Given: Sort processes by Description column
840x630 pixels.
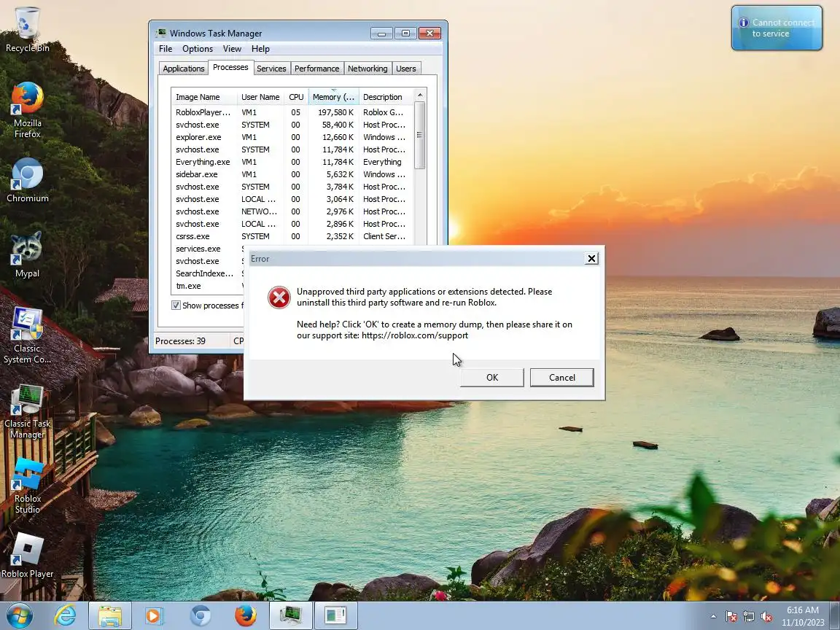Looking at the screenshot, I should click(386, 97).
